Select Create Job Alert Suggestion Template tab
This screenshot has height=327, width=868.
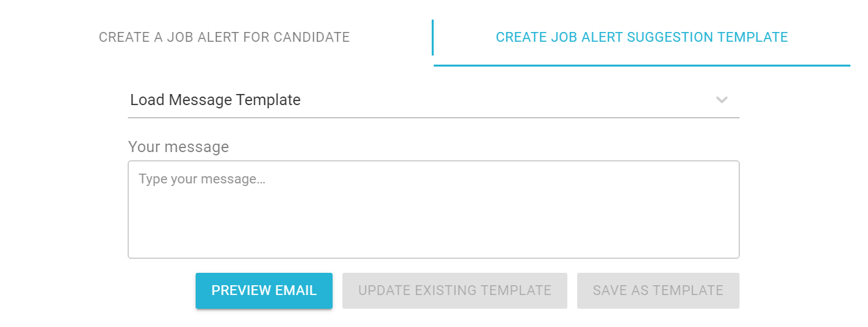coord(642,37)
